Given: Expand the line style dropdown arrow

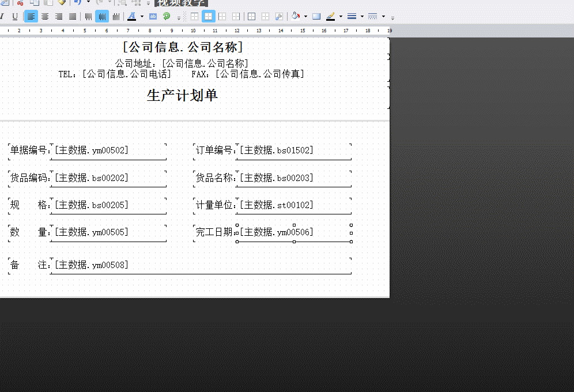Looking at the screenshot, I should click(x=383, y=16).
